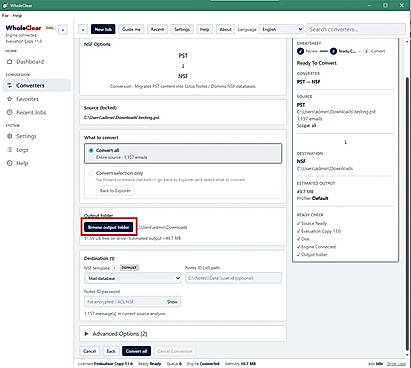Click the Ready to Convert step circle
This screenshot has height=368, width=411.
[333, 51]
